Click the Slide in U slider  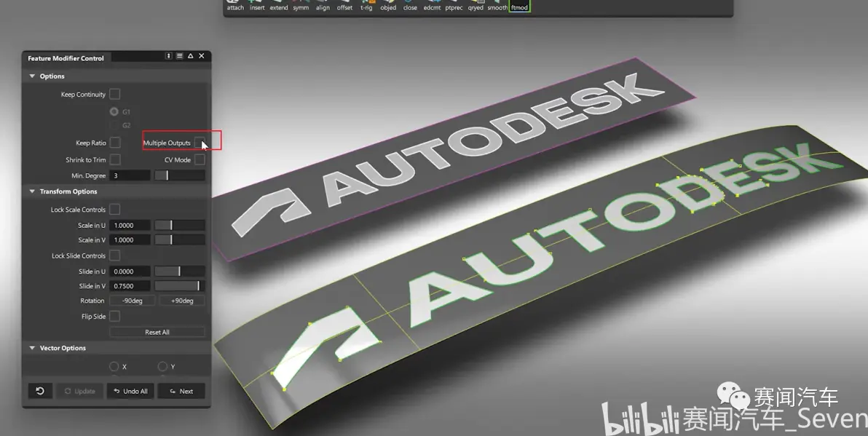[x=179, y=271]
